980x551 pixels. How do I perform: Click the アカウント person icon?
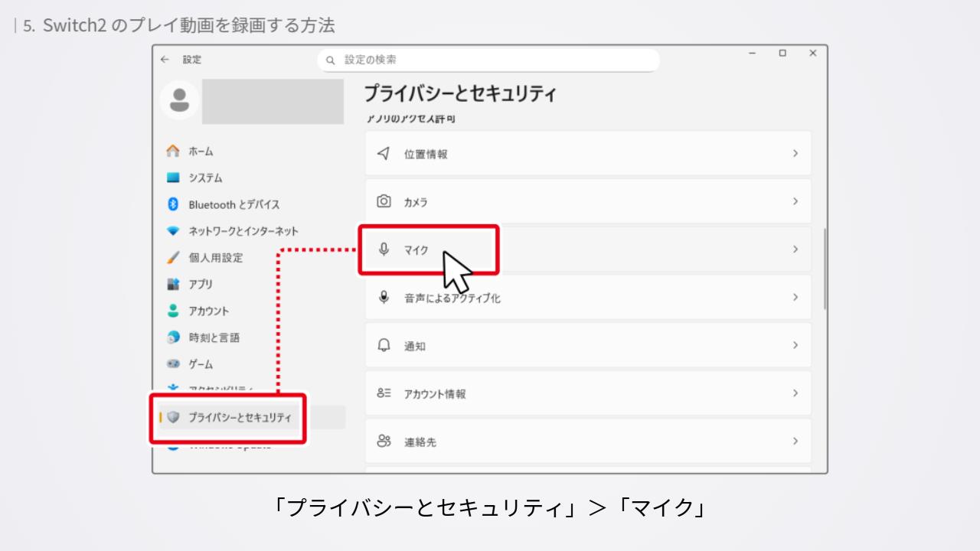[173, 311]
